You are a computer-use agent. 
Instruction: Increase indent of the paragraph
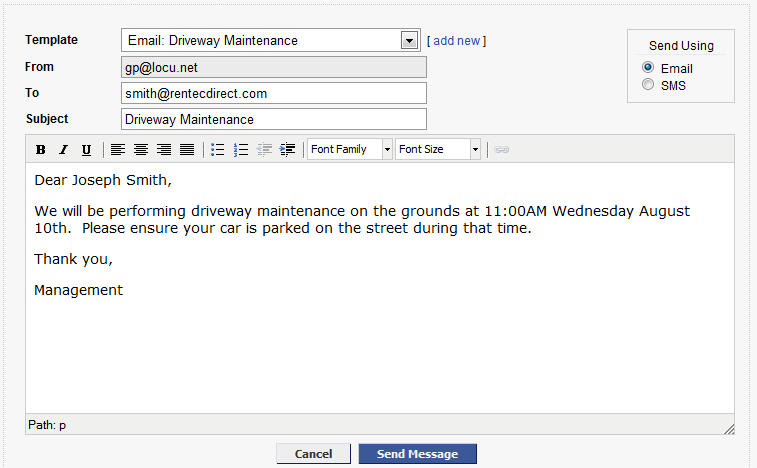tap(287, 150)
